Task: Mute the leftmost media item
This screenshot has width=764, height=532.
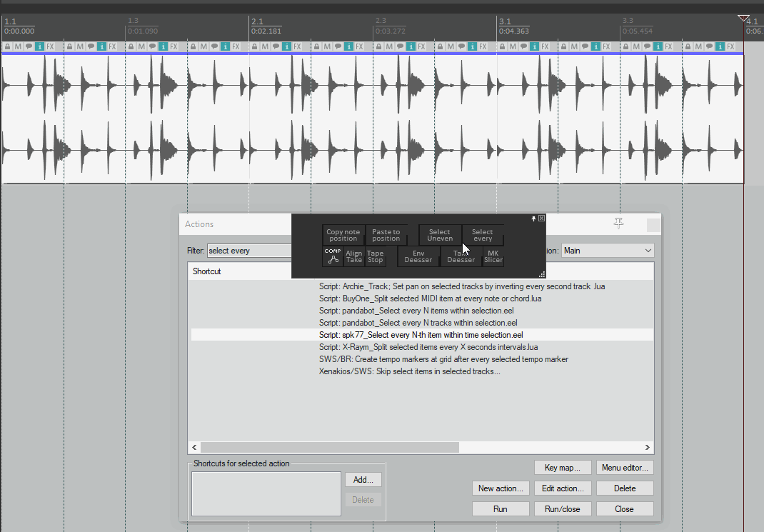Action: [x=19, y=46]
